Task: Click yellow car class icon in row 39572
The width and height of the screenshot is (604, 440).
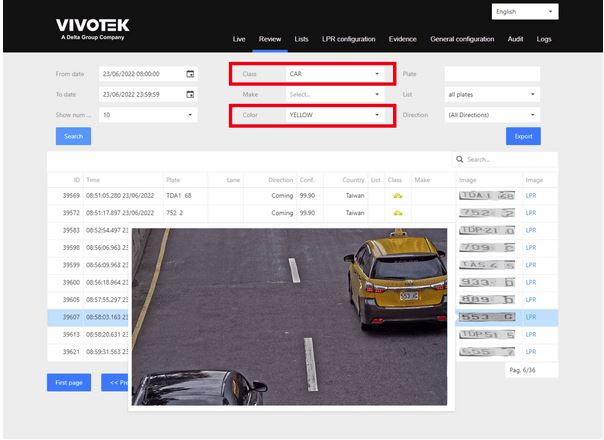Action: point(396,213)
